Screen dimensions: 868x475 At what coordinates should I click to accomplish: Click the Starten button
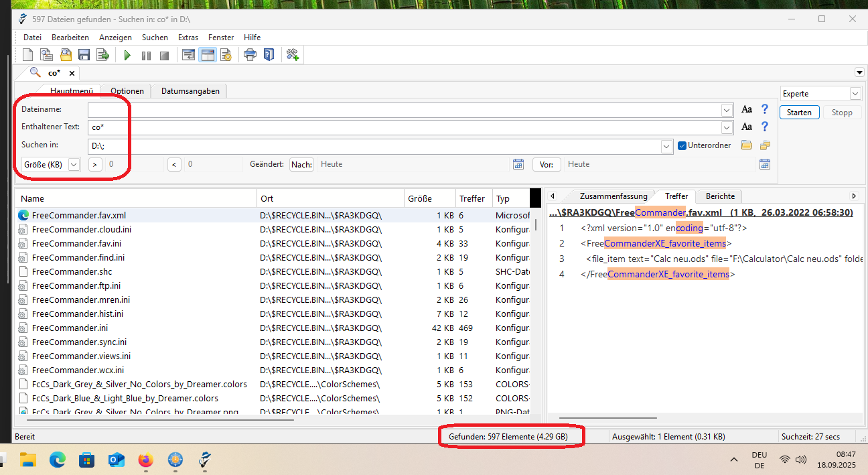pos(800,113)
